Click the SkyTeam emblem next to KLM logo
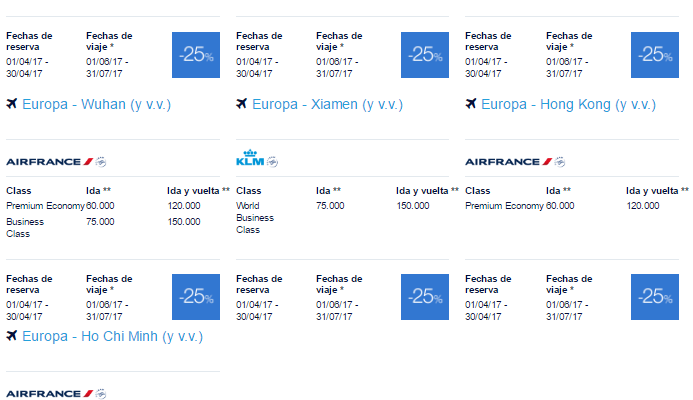693x400 pixels. (272, 162)
